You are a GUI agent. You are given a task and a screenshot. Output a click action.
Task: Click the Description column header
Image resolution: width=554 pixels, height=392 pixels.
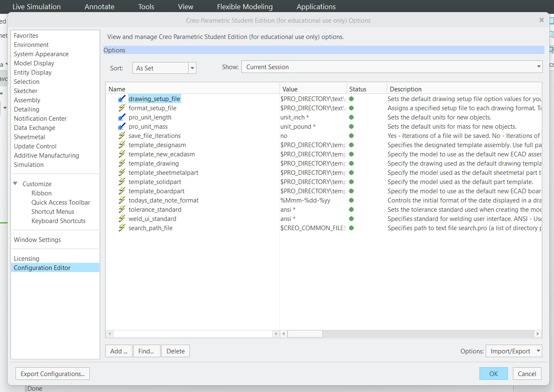click(x=464, y=89)
